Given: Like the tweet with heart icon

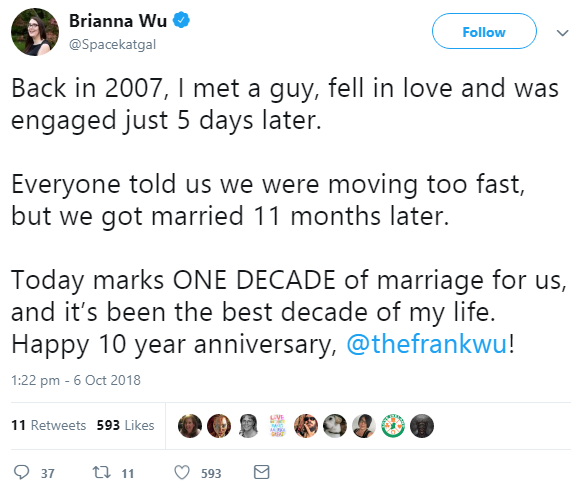Looking at the screenshot, I should (x=182, y=472).
